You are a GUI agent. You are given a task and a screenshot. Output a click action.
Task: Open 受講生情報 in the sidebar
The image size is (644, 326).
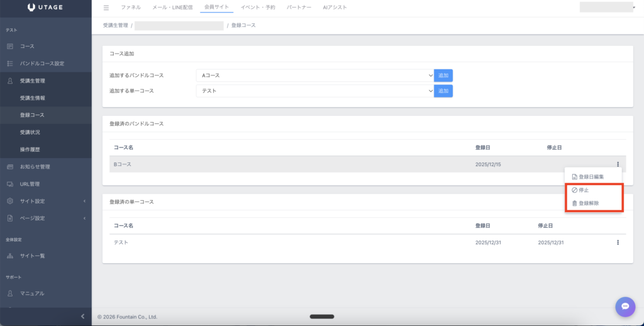pos(33,98)
